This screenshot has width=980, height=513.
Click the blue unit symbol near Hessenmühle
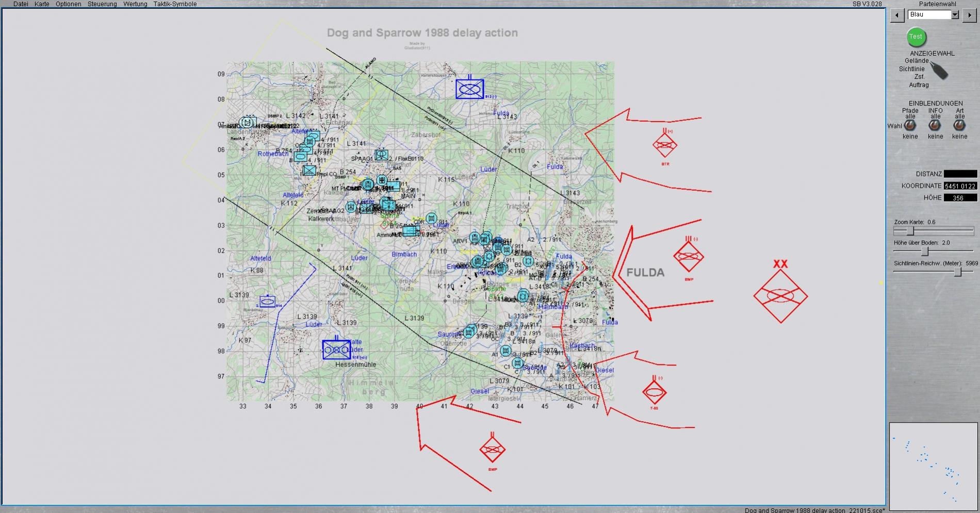point(336,350)
